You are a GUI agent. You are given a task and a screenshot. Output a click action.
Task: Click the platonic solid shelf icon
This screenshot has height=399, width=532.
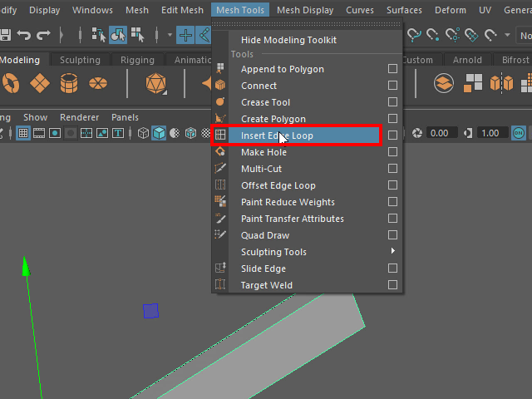pos(155,84)
